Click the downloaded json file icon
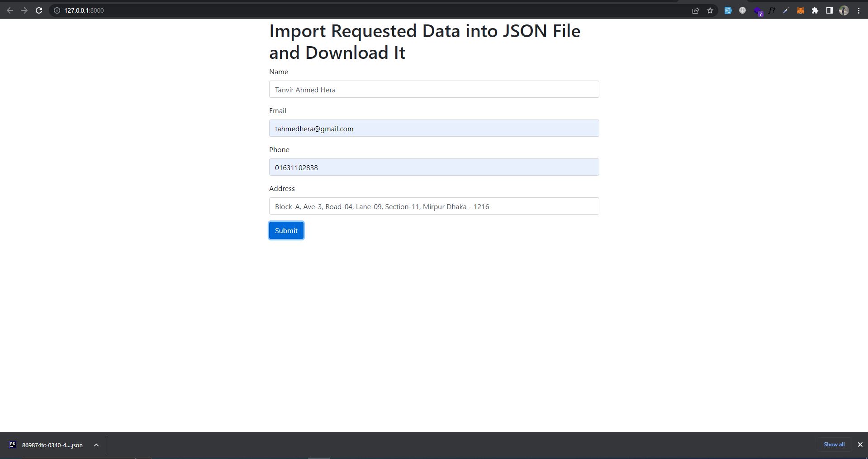 click(x=13, y=445)
